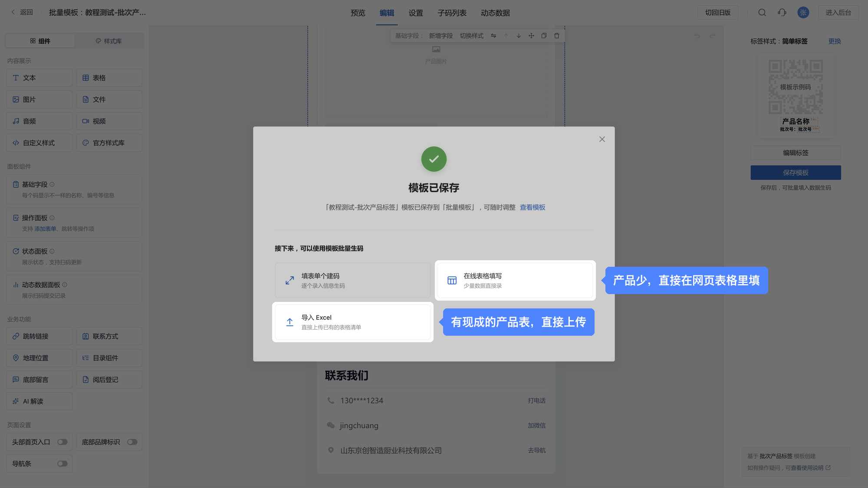Choose 填表单个建码 option
Screen dimensions: 868x488
tap(352, 280)
